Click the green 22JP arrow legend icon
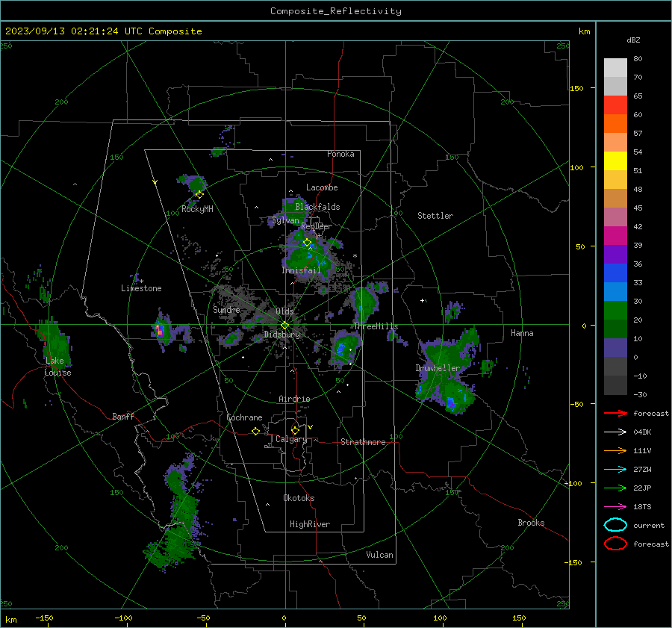 615,488
